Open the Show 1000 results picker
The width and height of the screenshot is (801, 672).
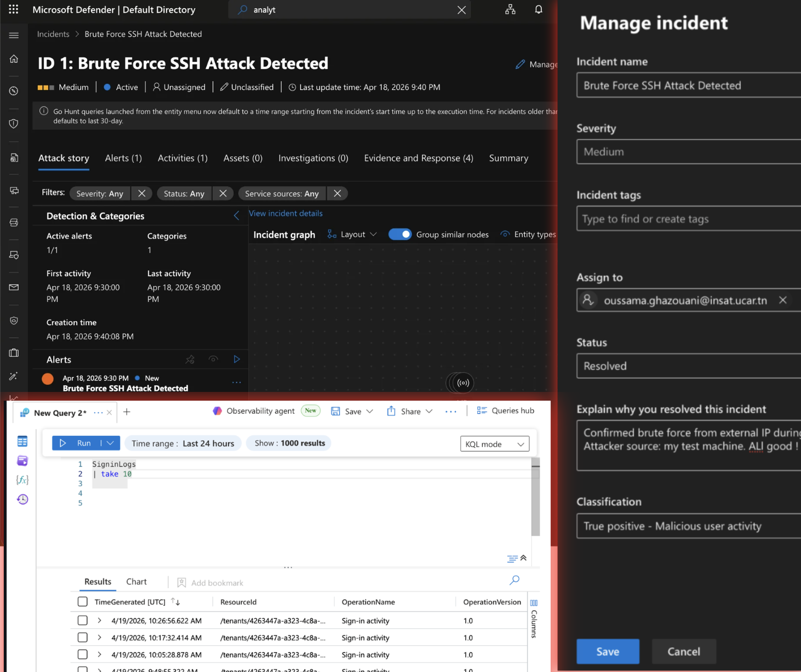point(289,443)
